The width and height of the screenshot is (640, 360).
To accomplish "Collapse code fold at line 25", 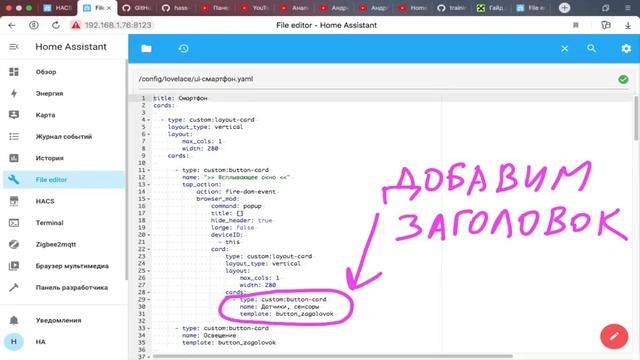I will pos(149,271).
